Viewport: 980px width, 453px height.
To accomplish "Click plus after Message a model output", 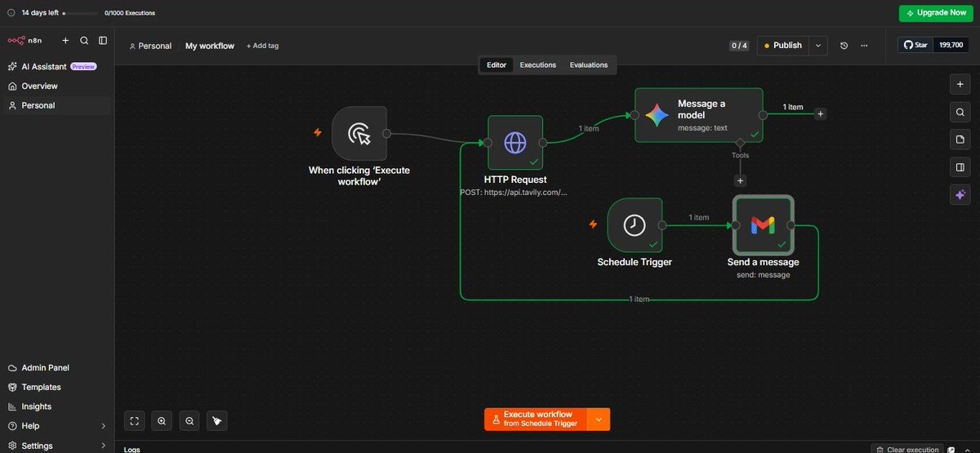I will point(821,114).
